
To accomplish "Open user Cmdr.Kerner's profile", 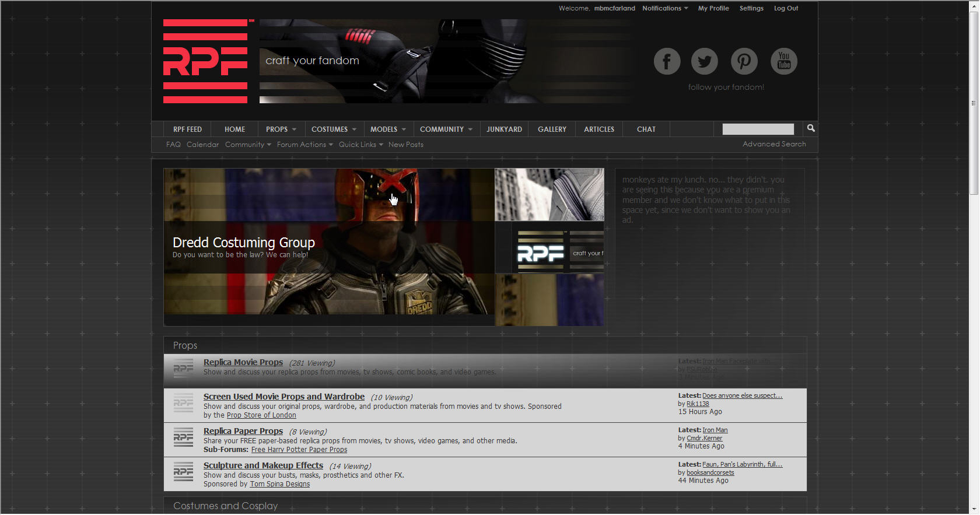I will point(704,438).
